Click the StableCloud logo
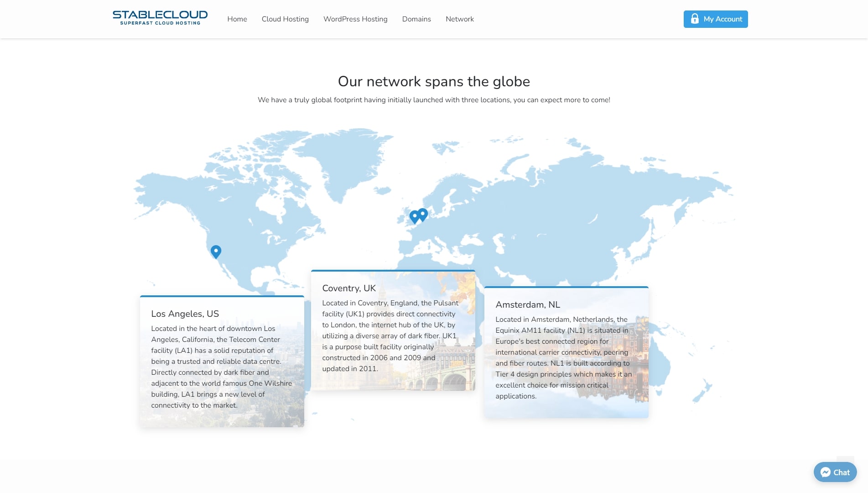The width and height of the screenshot is (868, 493). point(160,18)
